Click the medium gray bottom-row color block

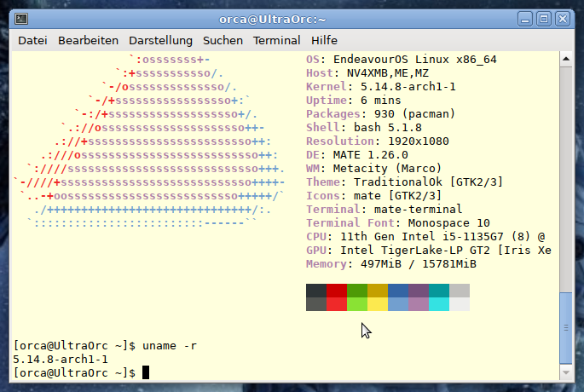click(x=316, y=303)
